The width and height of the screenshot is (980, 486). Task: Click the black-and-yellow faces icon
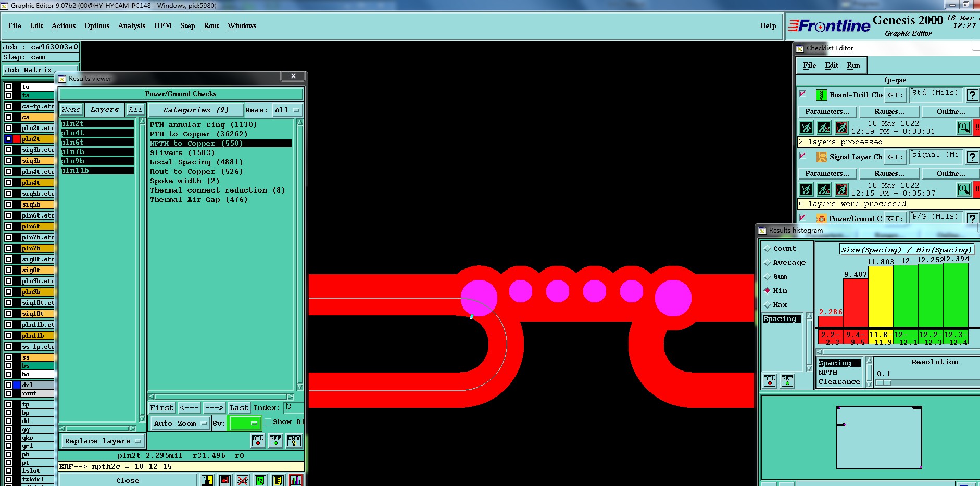(207, 480)
